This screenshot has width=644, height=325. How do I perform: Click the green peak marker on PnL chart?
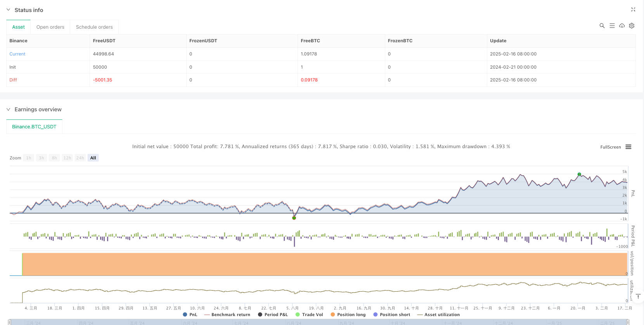(579, 175)
